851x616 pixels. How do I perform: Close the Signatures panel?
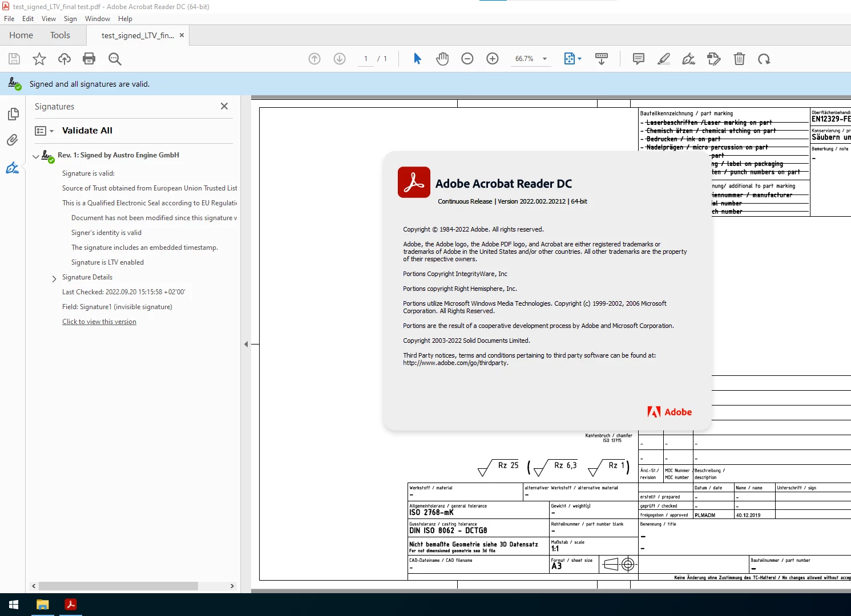coord(224,106)
